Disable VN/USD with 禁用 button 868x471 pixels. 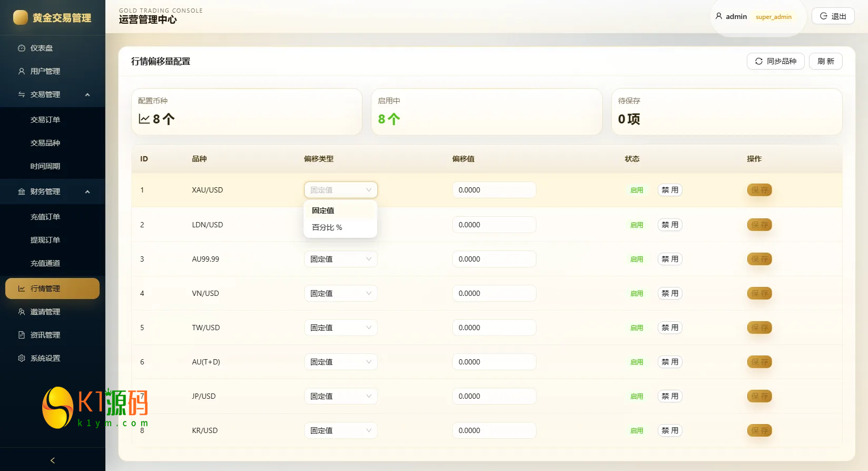pyautogui.click(x=670, y=293)
